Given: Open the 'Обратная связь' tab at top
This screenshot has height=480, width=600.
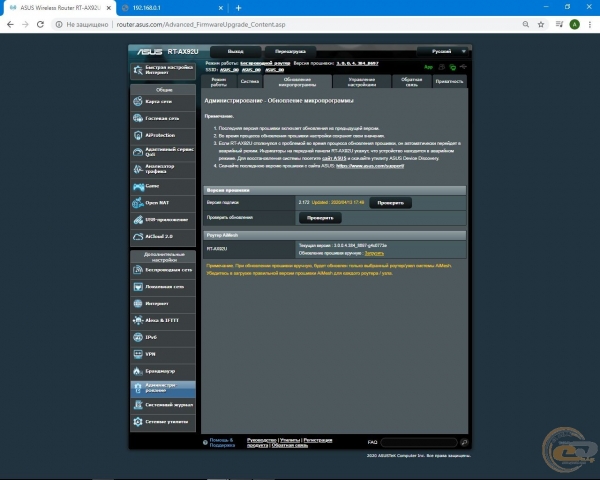Looking at the screenshot, I should click(x=411, y=82).
